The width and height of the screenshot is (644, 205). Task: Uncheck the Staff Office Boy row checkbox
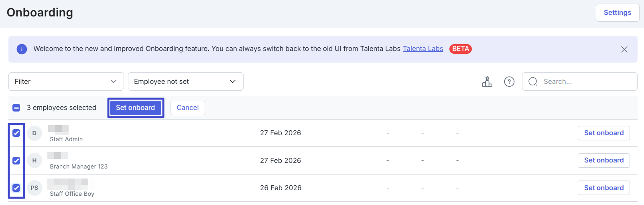(x=16, y=188)
